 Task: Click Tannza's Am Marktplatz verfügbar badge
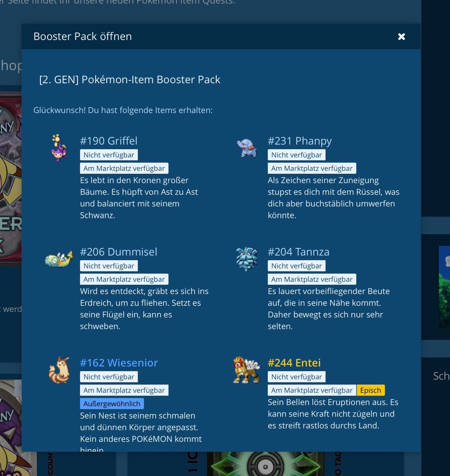pyautogui.click(x=312, y=279)
